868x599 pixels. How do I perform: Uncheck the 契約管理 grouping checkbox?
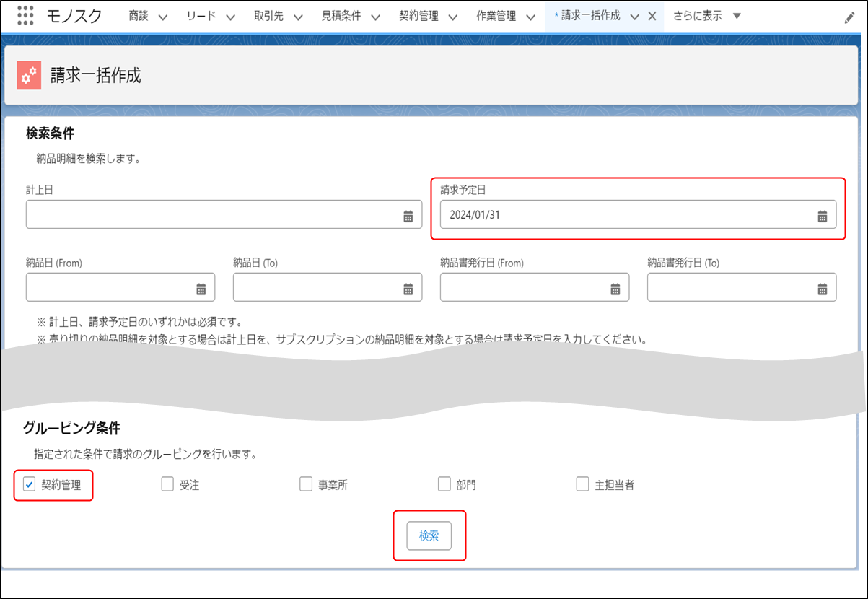pyautogui.click(x=30, y=484)
